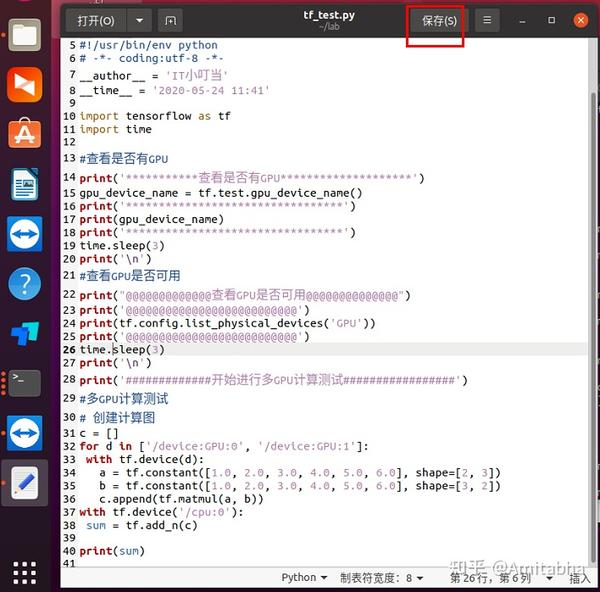Open Ubuntu Software store from dock
Screen dimensions: 600x592
click(24, 134)
